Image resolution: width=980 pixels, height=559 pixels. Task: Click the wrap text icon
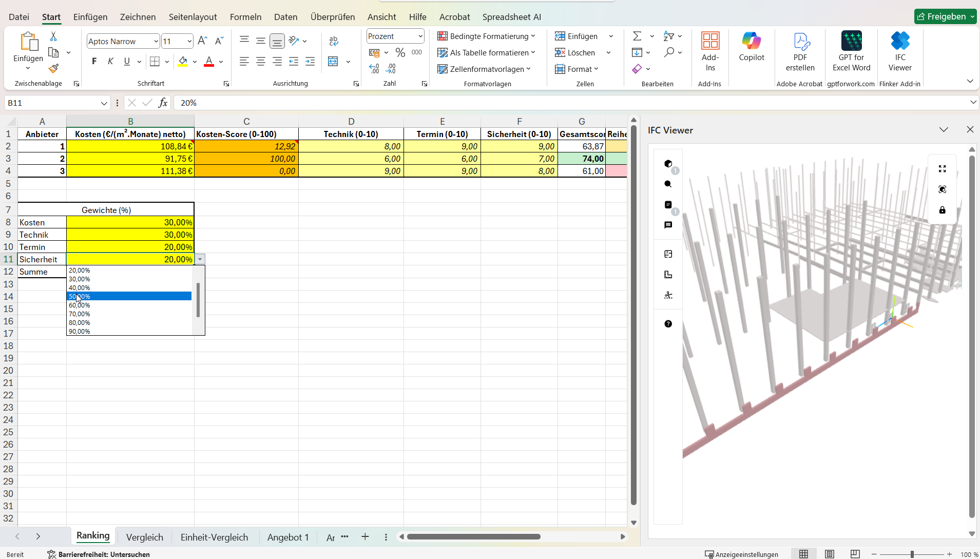[334, 41]
